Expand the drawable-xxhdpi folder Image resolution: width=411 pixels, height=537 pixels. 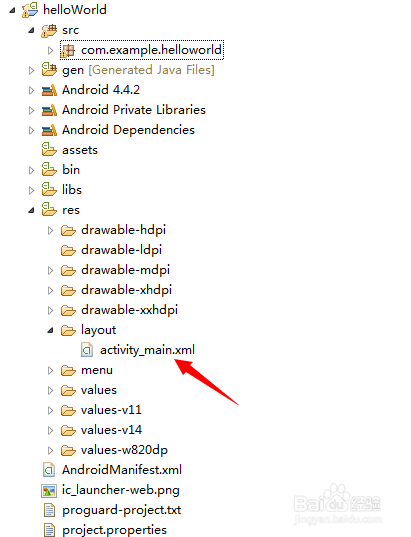tap(50, 310)
